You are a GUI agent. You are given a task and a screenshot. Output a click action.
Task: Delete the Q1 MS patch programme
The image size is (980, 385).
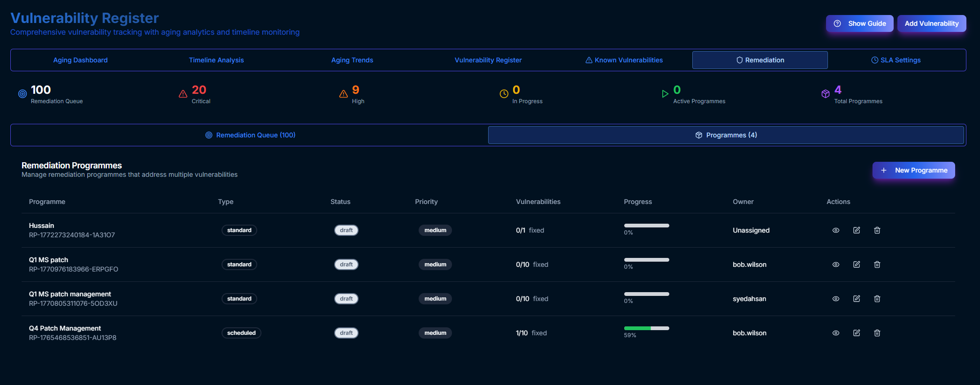[x=877, y=264]
